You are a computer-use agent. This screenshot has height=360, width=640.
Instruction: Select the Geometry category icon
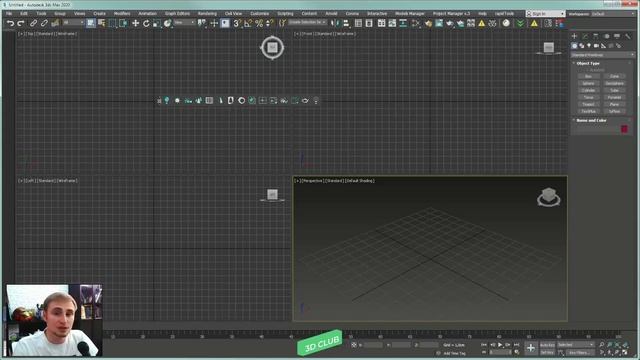pos(574,46)
